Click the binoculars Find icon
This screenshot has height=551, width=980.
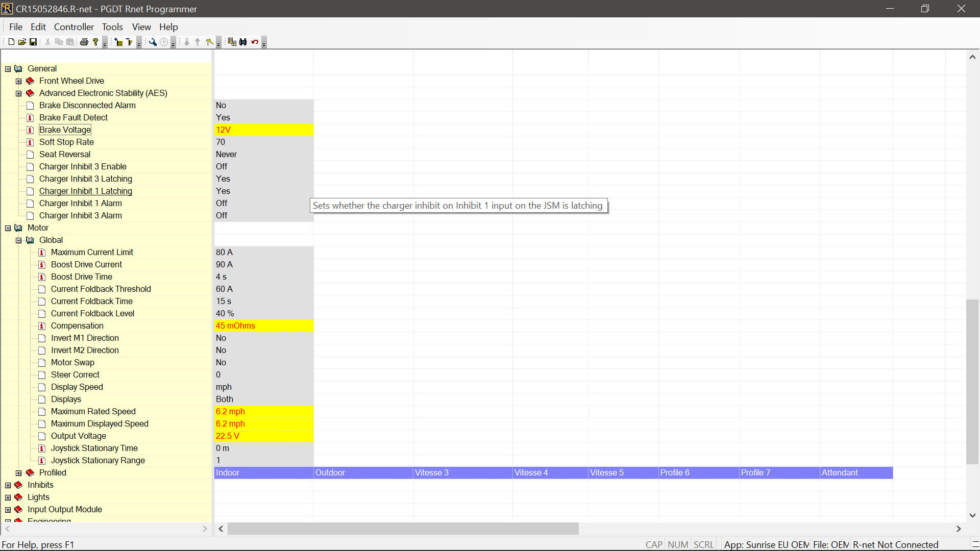pos(243,42)
